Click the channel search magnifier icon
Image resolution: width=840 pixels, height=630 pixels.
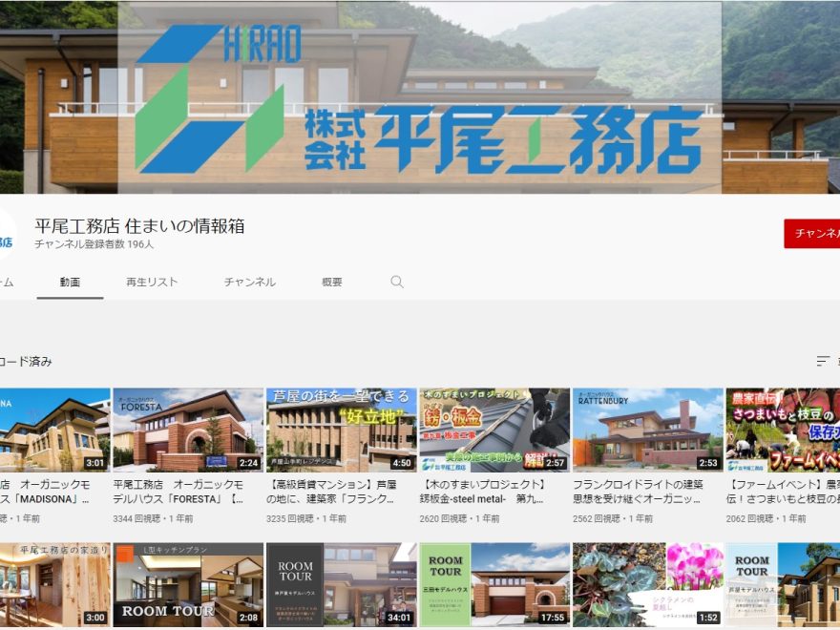397,282
